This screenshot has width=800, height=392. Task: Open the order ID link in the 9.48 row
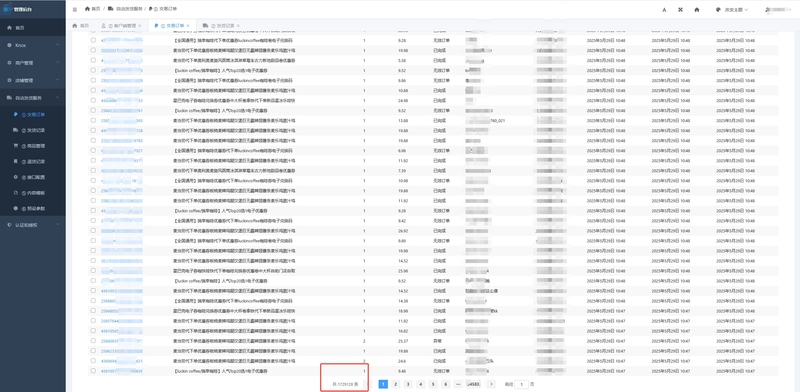click(122, 371)
